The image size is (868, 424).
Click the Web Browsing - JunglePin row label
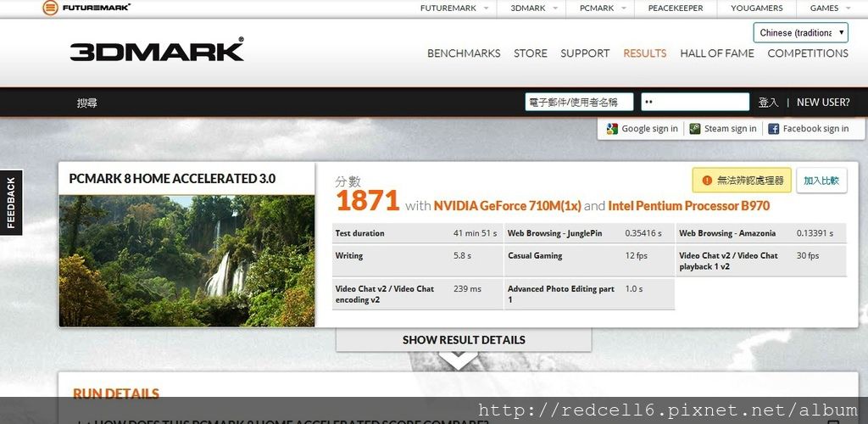[554, 233]
